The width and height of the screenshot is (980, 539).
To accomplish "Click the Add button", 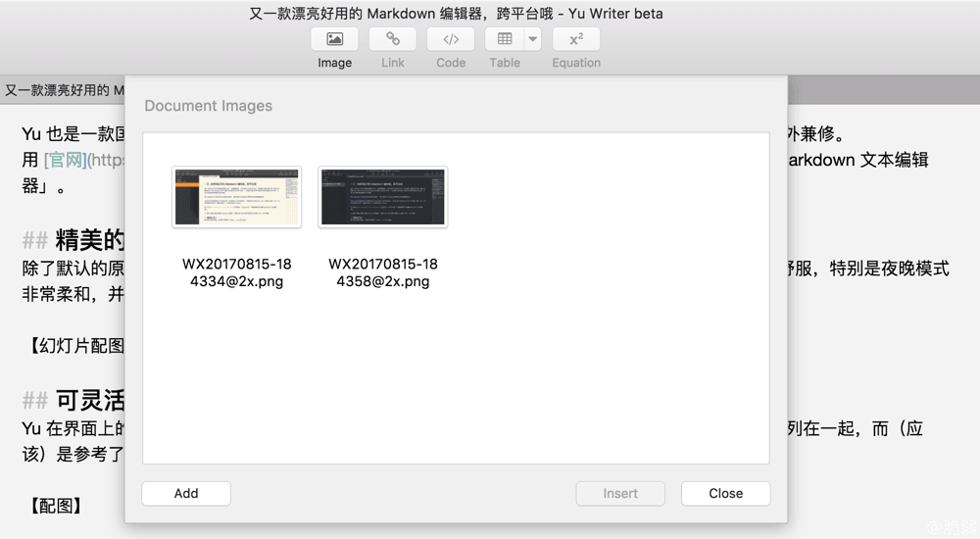I will click(x=186, y=493).
